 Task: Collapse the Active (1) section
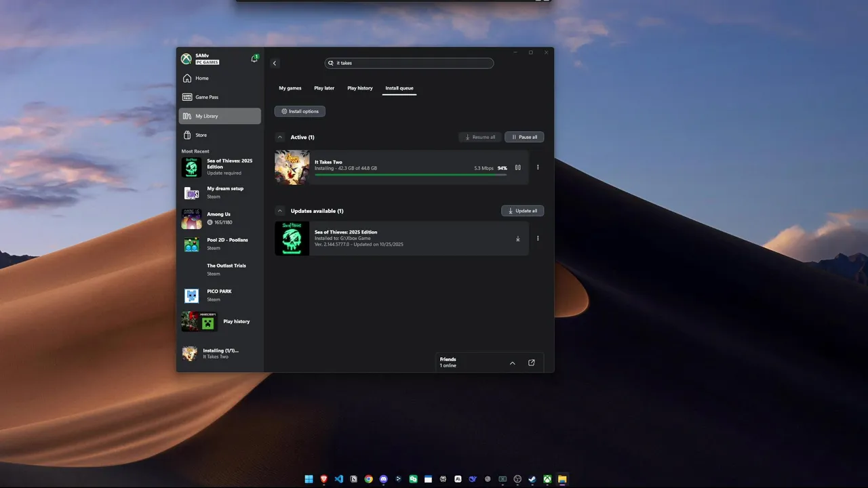(x=280, y=137)
